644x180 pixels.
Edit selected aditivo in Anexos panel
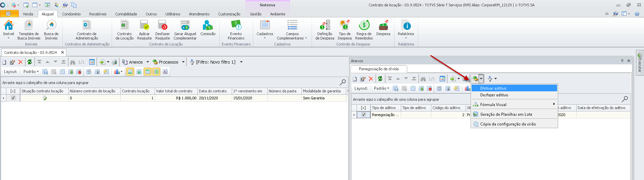(363, 79)
